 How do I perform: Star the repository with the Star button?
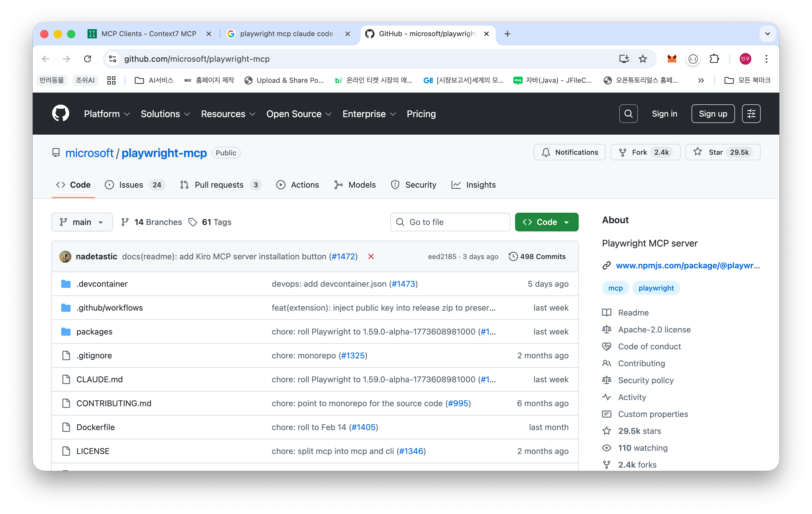[723, 152]
